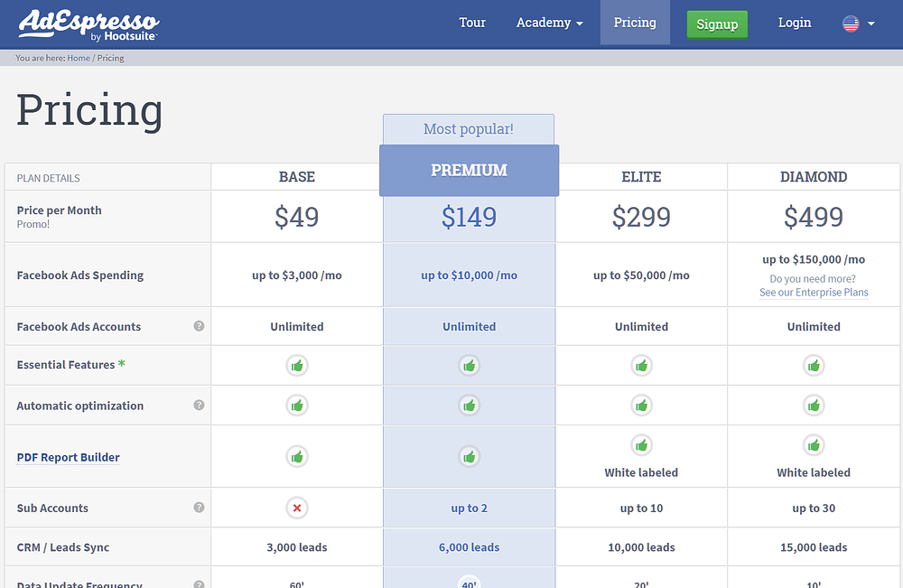Click the 'CRM / Leads Sync' row label
This screenshot has height=588, width=903.
pyautogui.click(x=63, y=547)
